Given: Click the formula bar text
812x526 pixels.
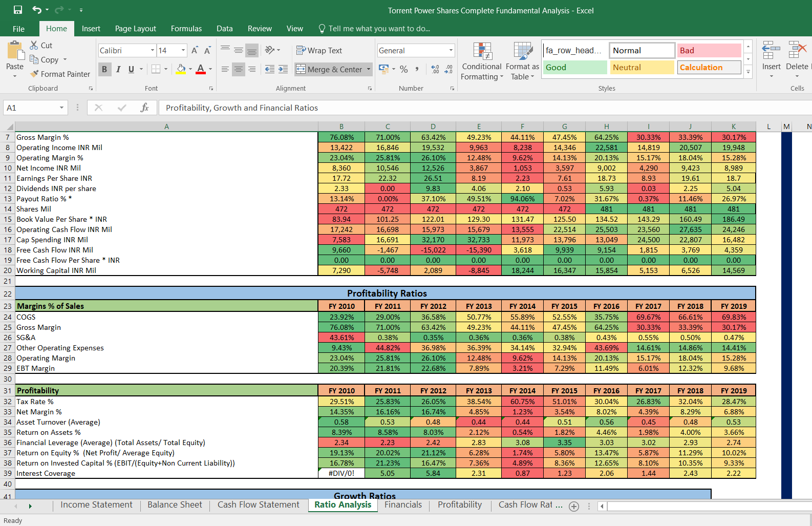Looking at the screenshot, I should (242, 108).
